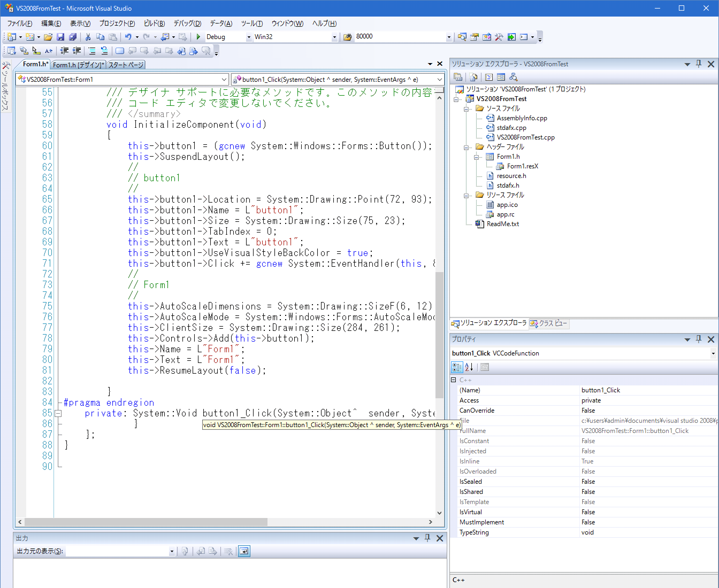719x588 pixels.
Task: Toggle word wrap in the Output panel
Action: click(244, 551)
